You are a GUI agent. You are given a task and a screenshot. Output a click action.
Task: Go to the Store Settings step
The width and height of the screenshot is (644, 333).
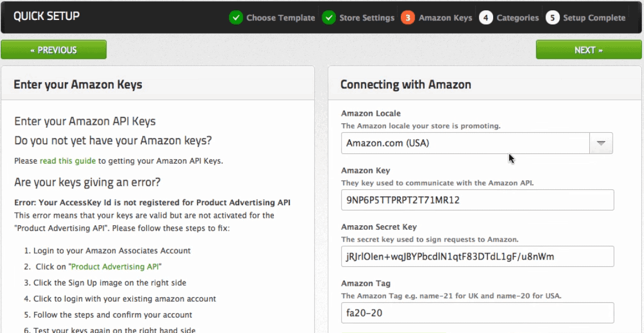(x=367, y=18)
